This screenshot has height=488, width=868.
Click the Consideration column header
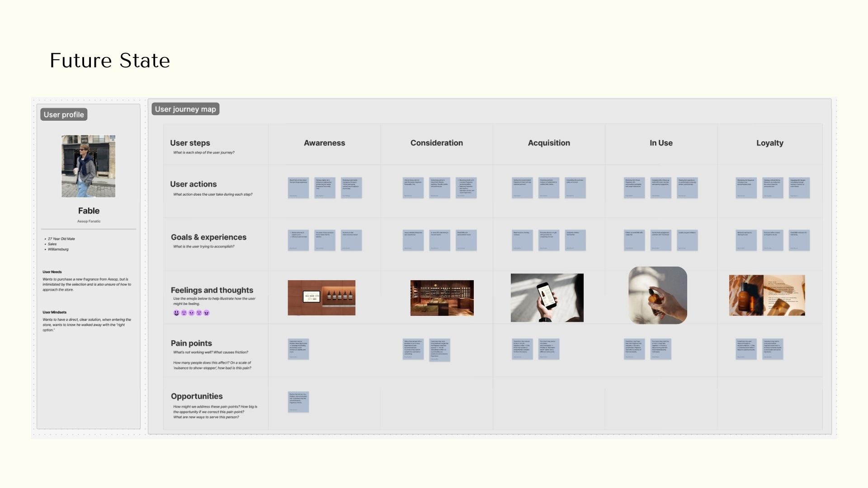point(436,143)
